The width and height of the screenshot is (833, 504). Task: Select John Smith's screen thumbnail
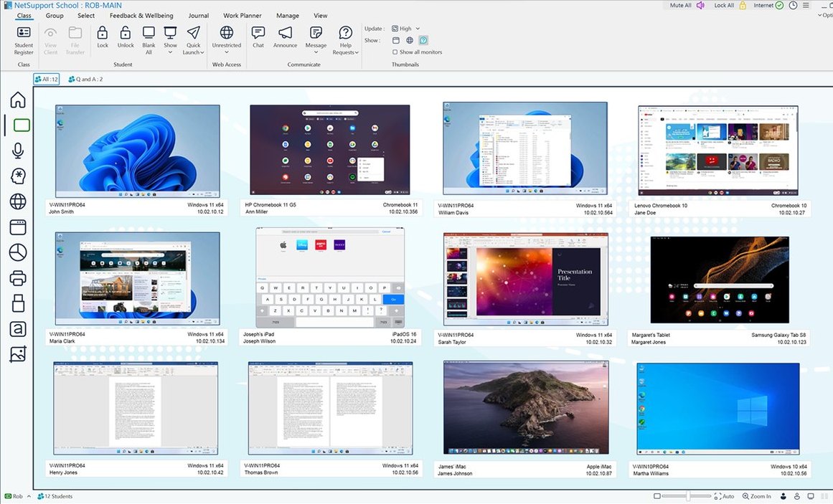pos(138,151)
